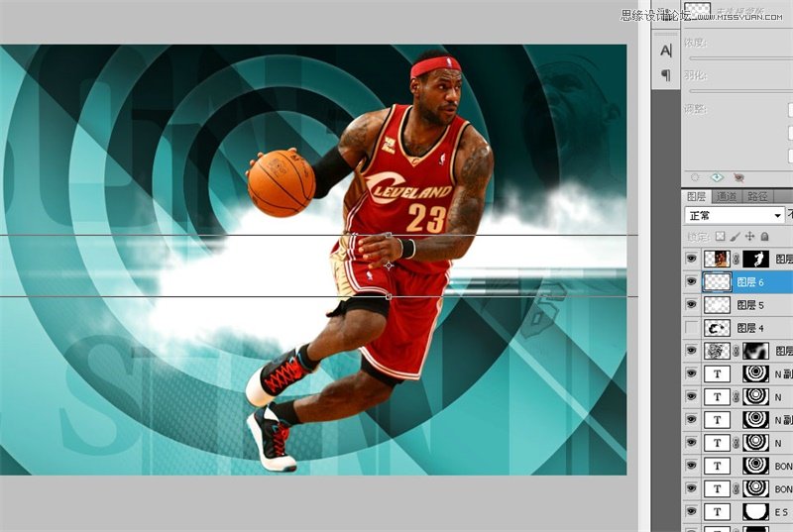Viewport: 793px width, 532px height.
Task: Select 图层 4 layer name
Action: tap(750, 328)
